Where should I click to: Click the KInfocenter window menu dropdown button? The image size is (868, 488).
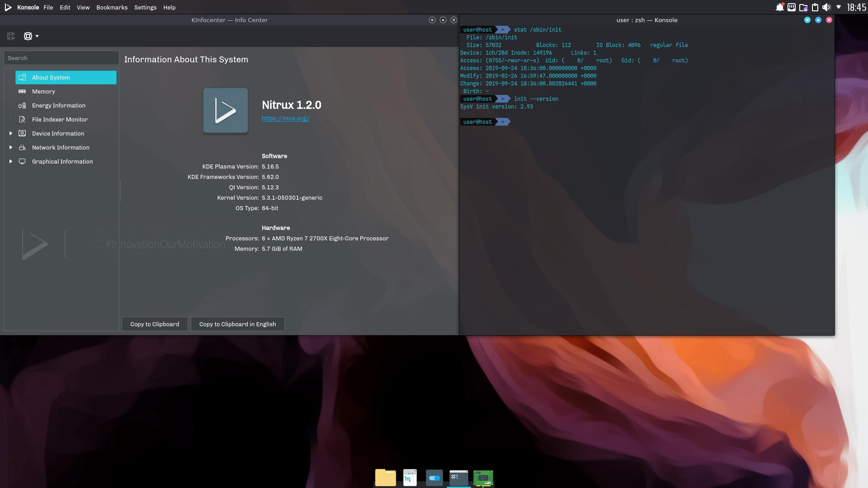pyautogui.click(x=432, y=20)
